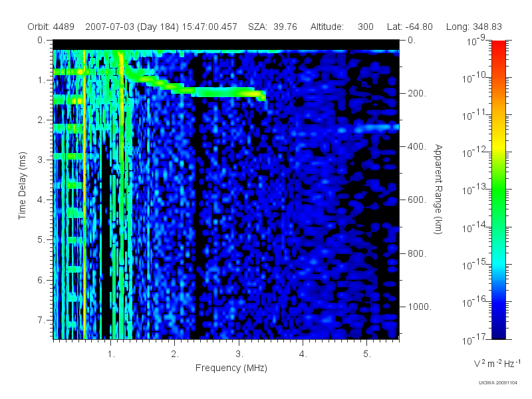Click the 'SZA: 39.76' value
The height and width of the screenshot is (399, 532).
point(273,27)
